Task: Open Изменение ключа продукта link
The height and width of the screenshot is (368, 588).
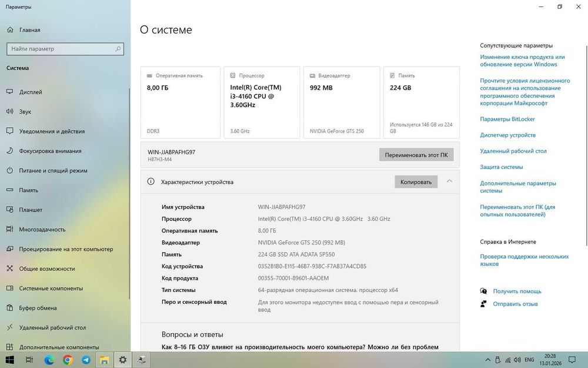Action: point(522,61)
